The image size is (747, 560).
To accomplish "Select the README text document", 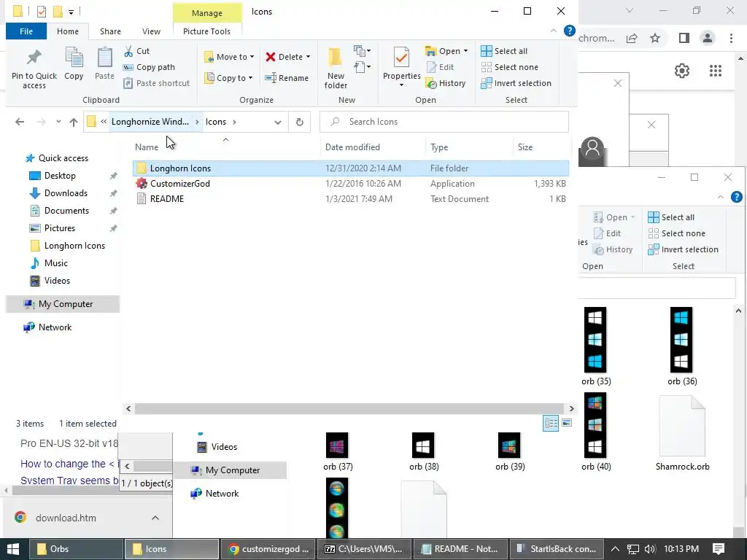I will tap(351, 198).
